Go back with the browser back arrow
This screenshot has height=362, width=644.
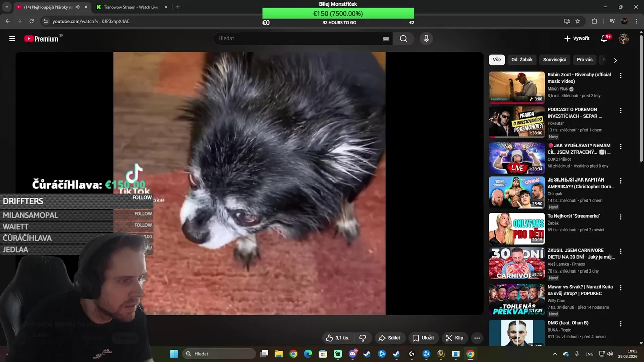tap(8, 21)
